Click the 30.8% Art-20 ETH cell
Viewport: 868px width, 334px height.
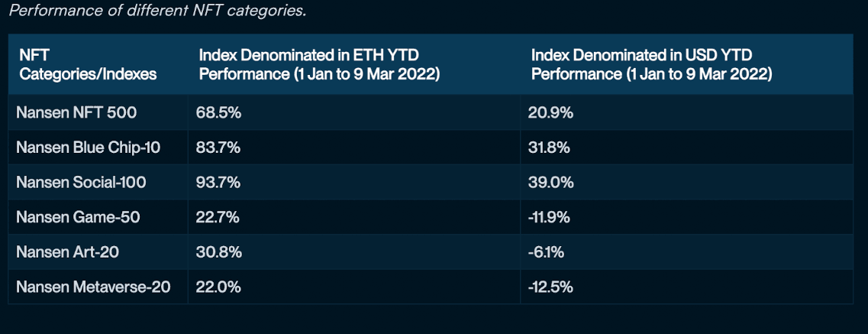pos(219,253)
